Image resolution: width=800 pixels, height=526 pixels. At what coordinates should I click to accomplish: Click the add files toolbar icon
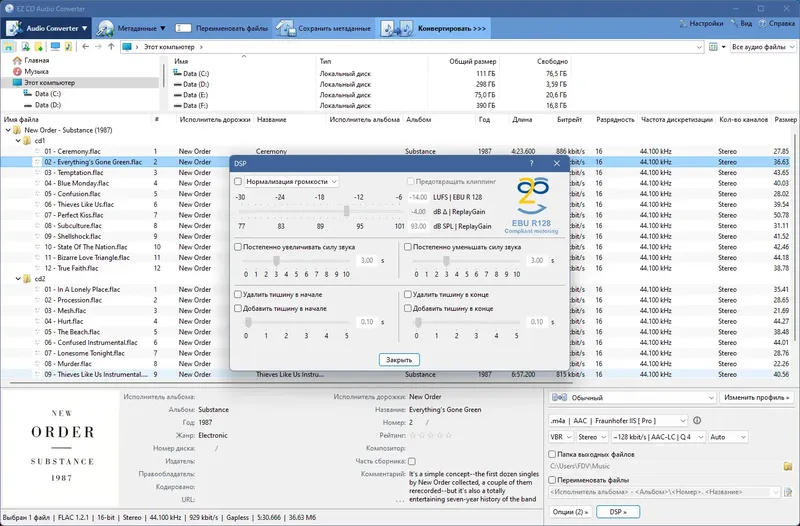coord(25,47)
